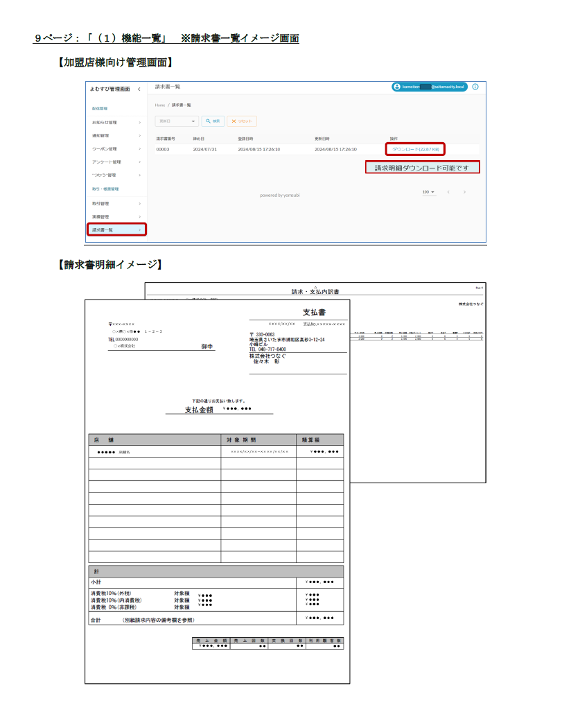The width and height of the screenshot is (571, 728).
Task: Click the リセット reset button
Action: pyautogui.click(x=242, y=121)
